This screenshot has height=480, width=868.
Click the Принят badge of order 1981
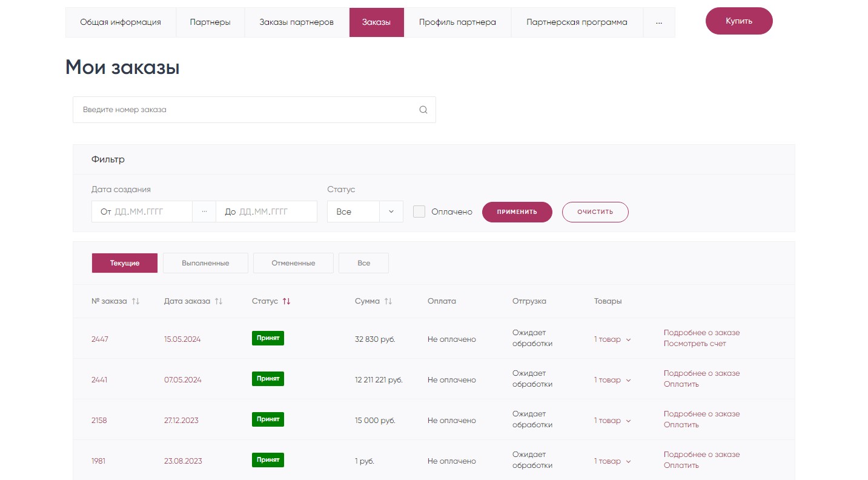(268, 460)
